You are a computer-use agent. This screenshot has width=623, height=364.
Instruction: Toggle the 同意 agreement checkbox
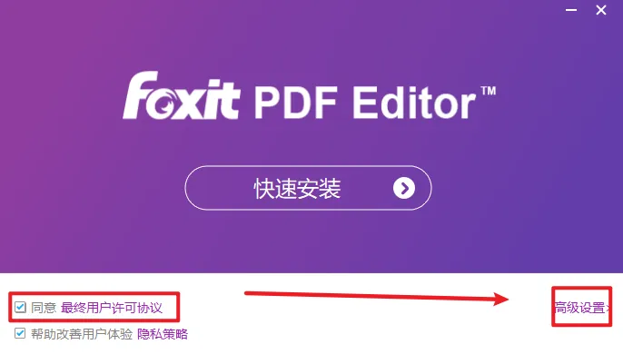[x=20, y=307]
